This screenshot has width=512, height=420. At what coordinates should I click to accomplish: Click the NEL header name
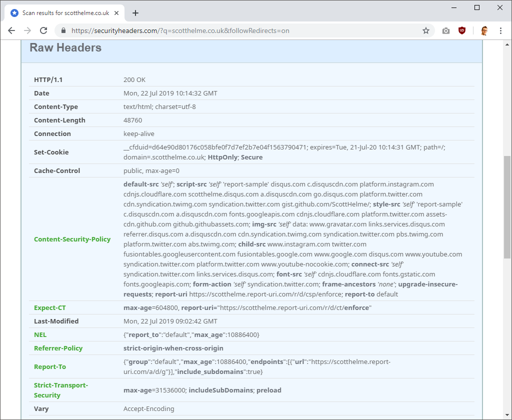pos(40,334)
